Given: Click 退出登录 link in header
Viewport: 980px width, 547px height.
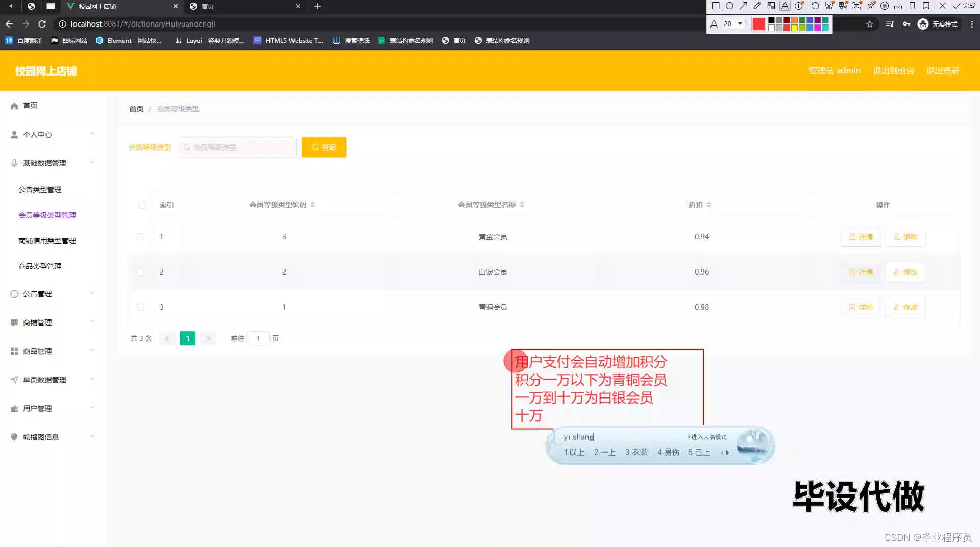Looking at the screenshot, I should click(x=943, y=70).
